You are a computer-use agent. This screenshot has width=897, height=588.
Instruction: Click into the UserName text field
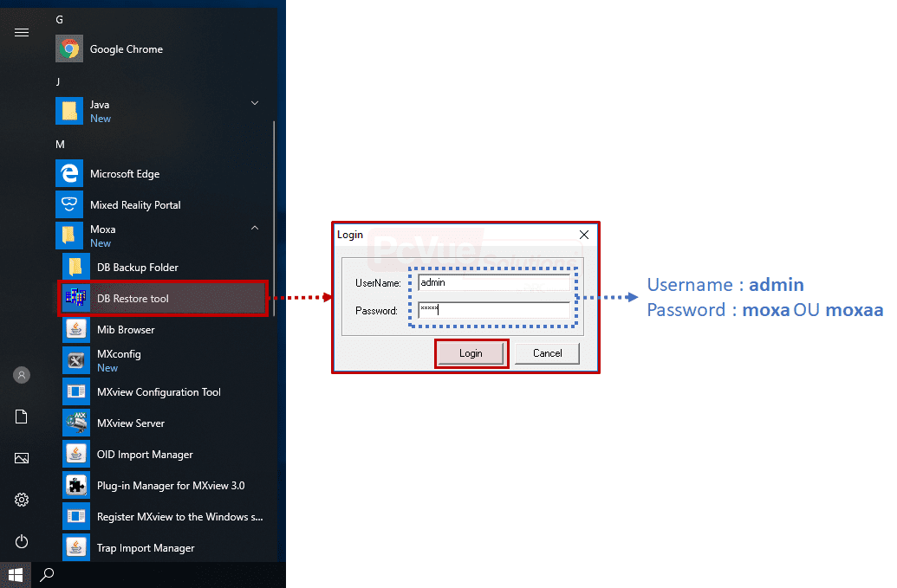(494, 283)
